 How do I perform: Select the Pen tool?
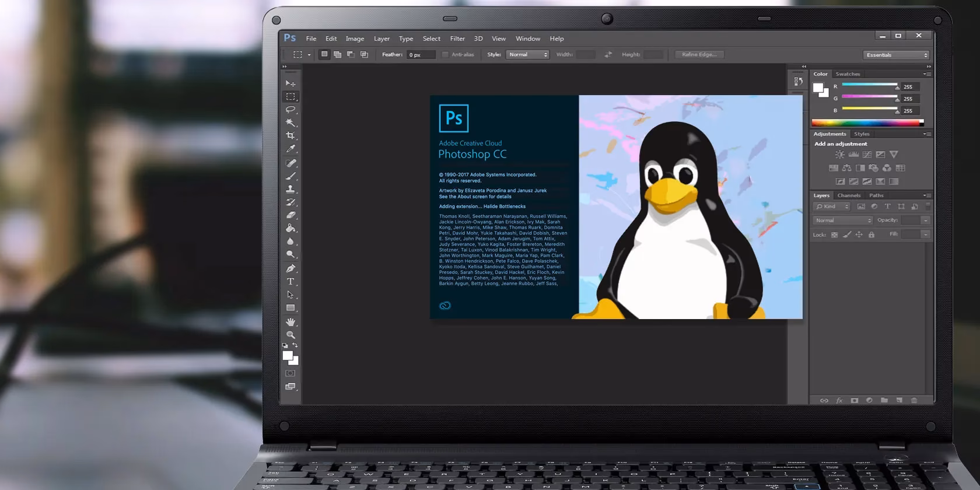[290, 268]
